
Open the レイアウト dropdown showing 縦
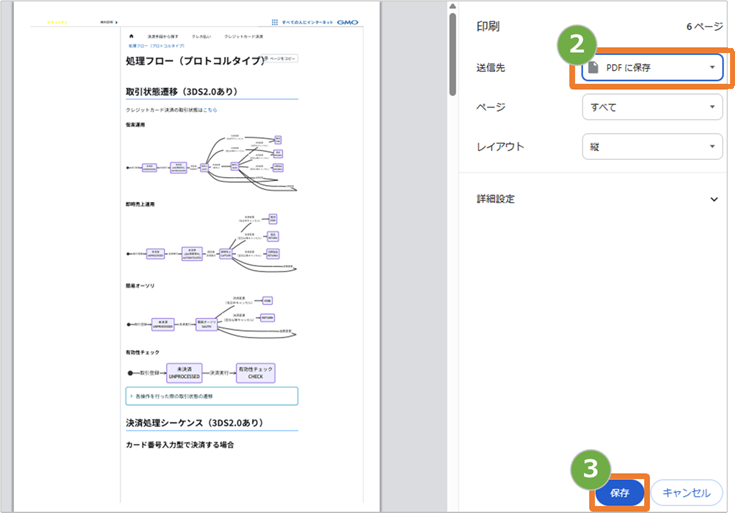pyautogui.click(x=652, y=147)
